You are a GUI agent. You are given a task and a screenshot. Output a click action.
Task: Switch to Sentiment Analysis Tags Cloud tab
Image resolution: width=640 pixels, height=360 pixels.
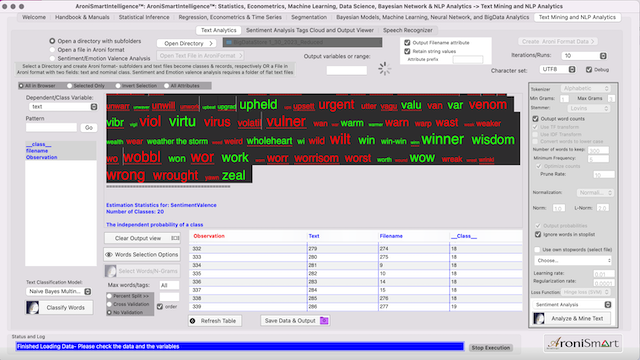click(310, 30)
